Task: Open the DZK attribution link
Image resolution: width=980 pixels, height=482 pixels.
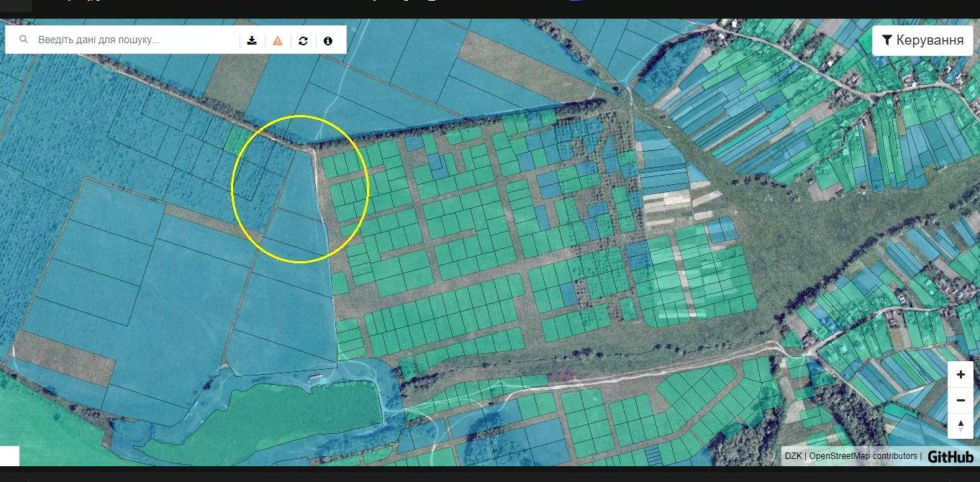Action: [x=793, y=456]
